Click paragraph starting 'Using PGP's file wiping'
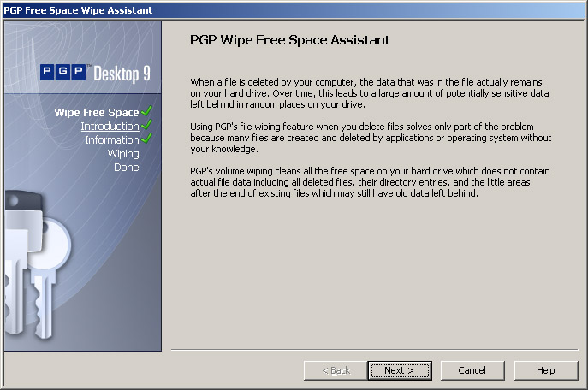 [x=371, y=138]
